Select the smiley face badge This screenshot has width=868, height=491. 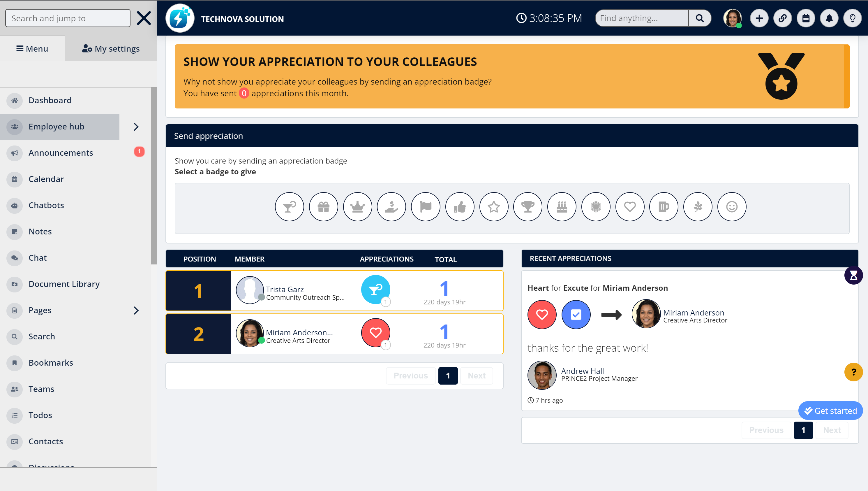(x=731, y=207)
